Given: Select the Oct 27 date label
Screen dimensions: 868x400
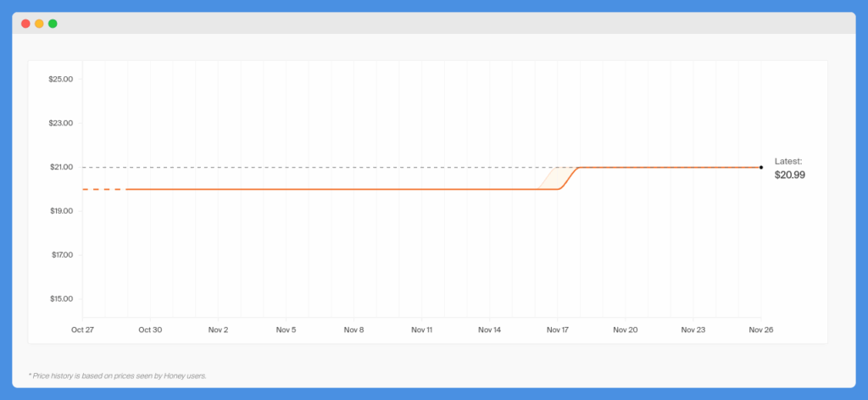Looking at the screenshot, I should click(82, 330).
